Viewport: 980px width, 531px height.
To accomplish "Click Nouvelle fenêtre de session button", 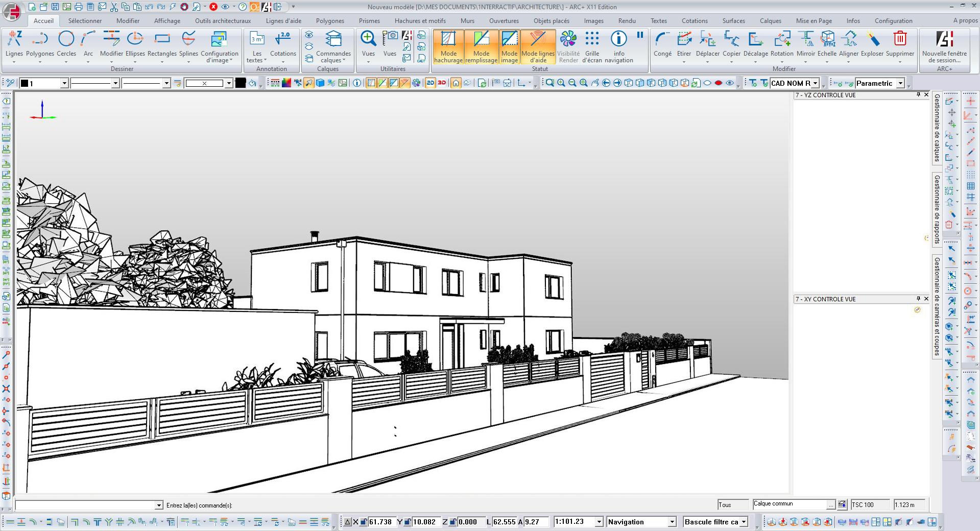I will [x=944, y=46].
